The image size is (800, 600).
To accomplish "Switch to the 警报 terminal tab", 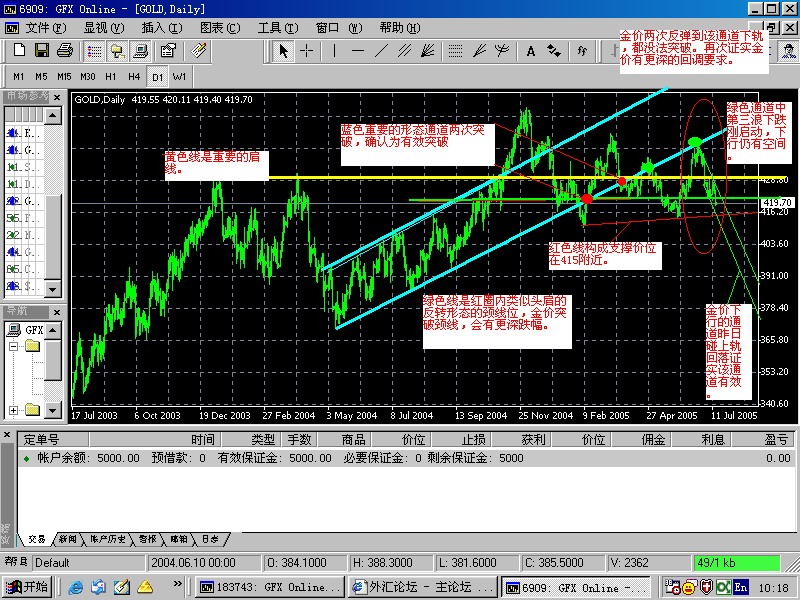I will coord(147,539).
